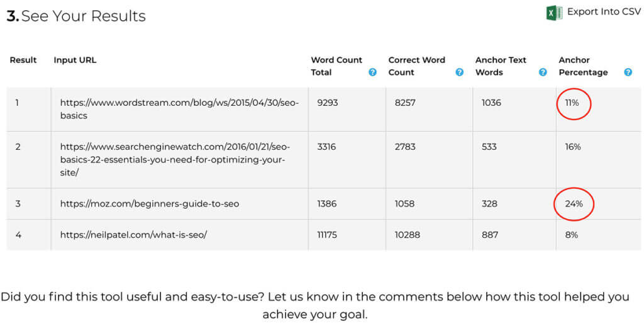Open Correct Word Count help icon
The image size is (644, 328).
(460, 72)
